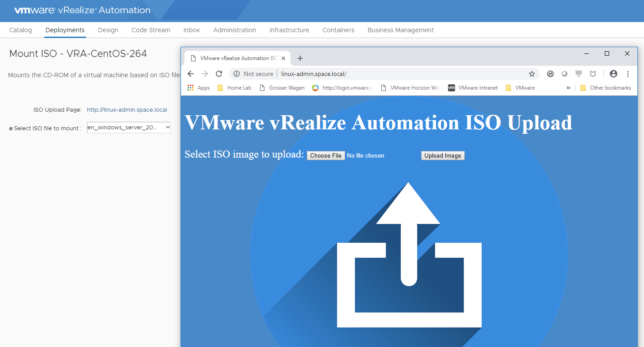Click the Apps grid in the bookmarks bar
The width and height of the screenshot is (644, 347).
(x=191, y=87)
